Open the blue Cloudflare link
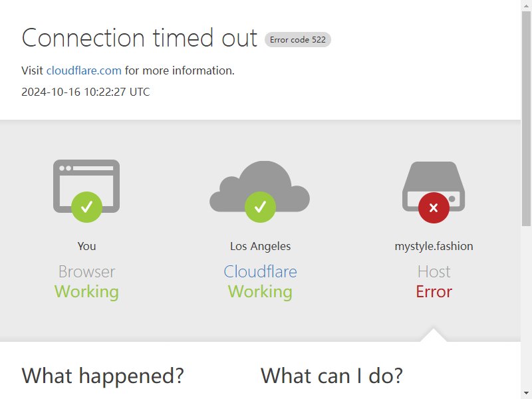 pos(260,271)
